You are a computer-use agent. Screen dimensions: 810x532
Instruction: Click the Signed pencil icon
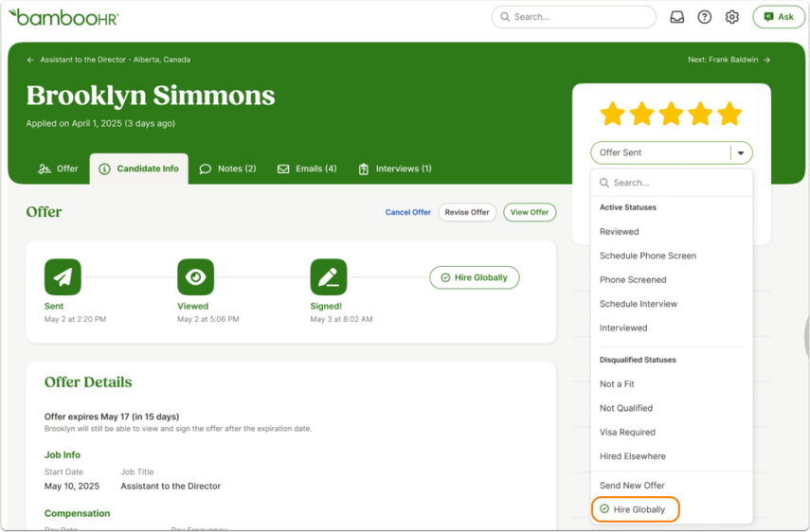pyautogui.click(x=329, y=277)
